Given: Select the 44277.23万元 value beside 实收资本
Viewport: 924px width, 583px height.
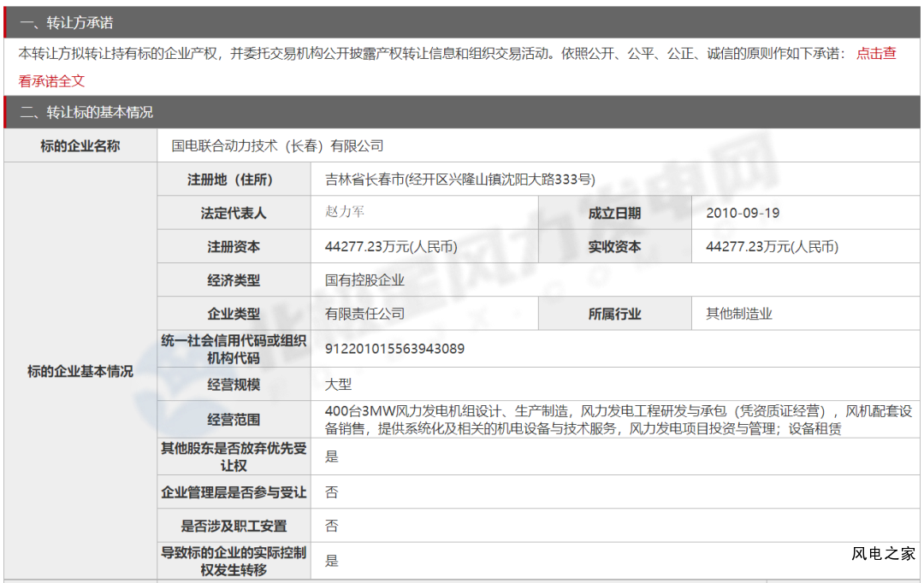Looking at the screenshot, I should pyautogui.click(x=772, y=247).
